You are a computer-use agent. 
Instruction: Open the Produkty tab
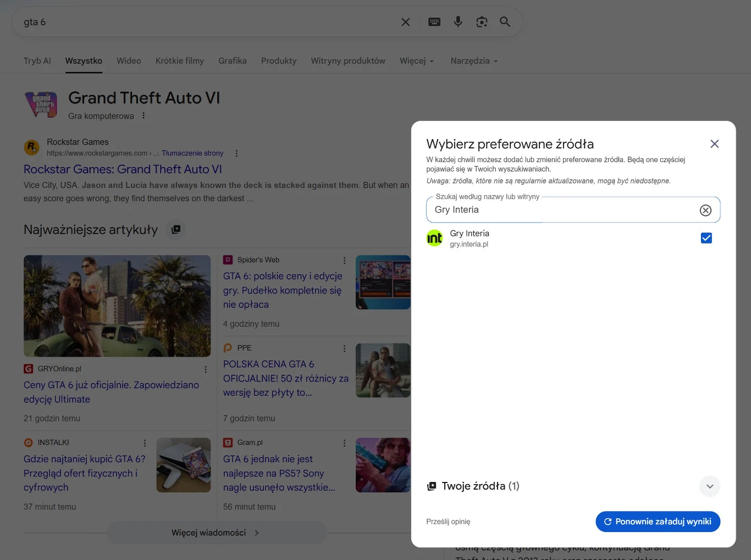(279, 61)
